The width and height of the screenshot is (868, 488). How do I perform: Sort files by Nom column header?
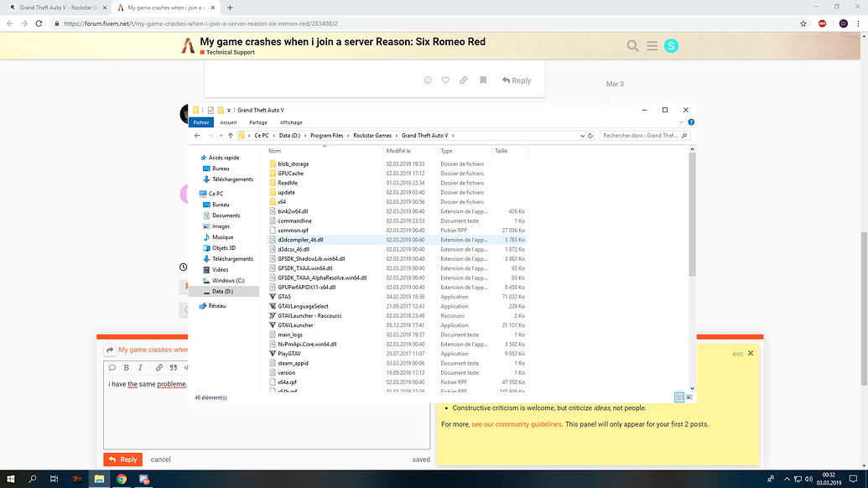274,151
